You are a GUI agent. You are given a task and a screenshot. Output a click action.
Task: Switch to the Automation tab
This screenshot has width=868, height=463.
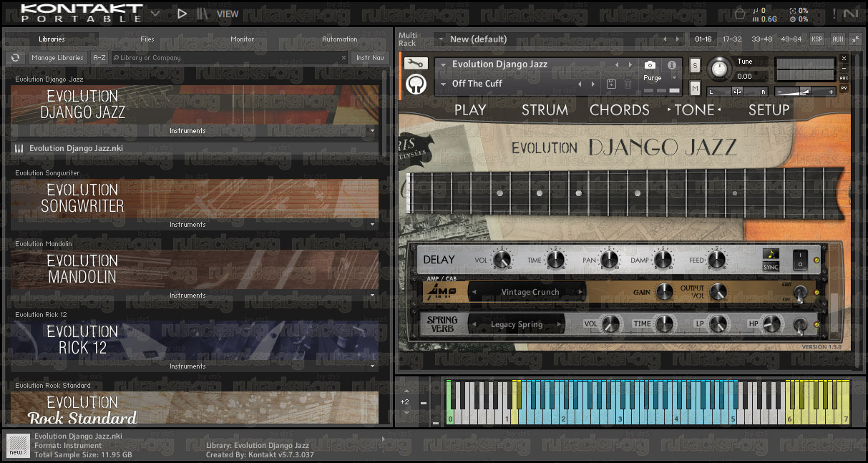click(340, 39)
